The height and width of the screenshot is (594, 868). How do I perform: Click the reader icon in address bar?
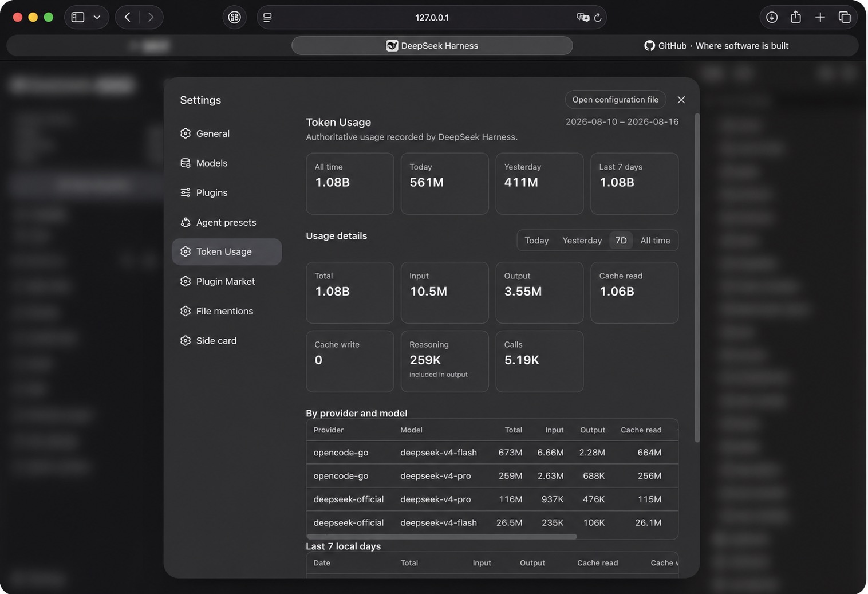(x=267, y=17)
